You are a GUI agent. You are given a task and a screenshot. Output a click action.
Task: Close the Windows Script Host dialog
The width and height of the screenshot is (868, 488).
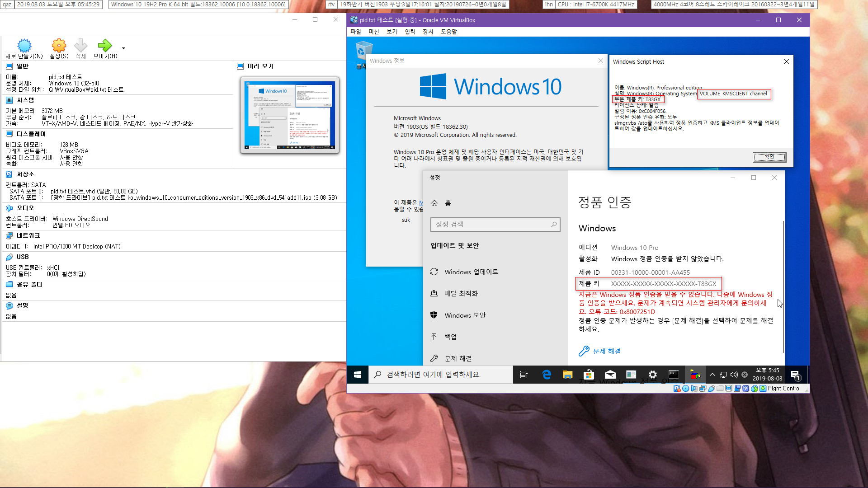[x=787, y=61]
